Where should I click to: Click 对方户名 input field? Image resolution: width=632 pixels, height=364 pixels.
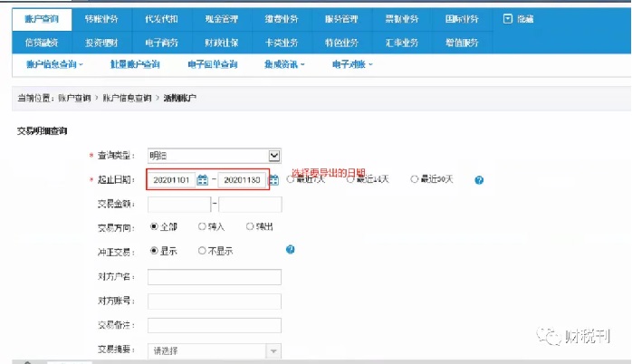(215, 277)
